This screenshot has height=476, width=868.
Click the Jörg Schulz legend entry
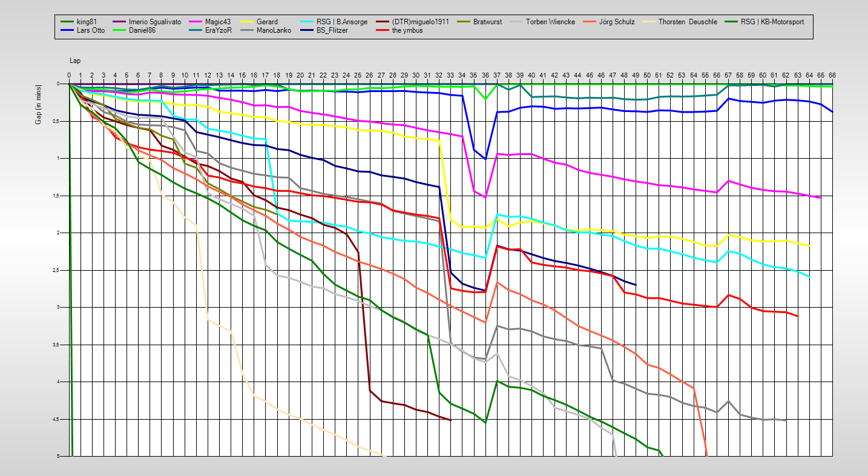point(617,22)
